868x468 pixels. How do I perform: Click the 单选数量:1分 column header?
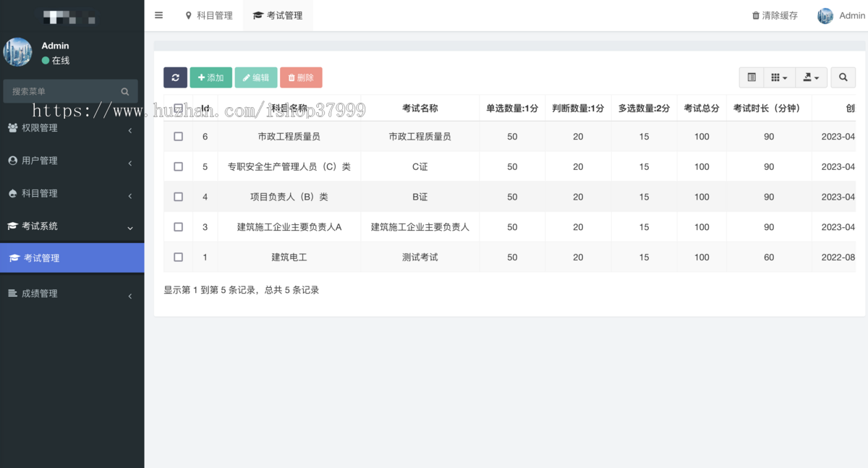(512, 109)
